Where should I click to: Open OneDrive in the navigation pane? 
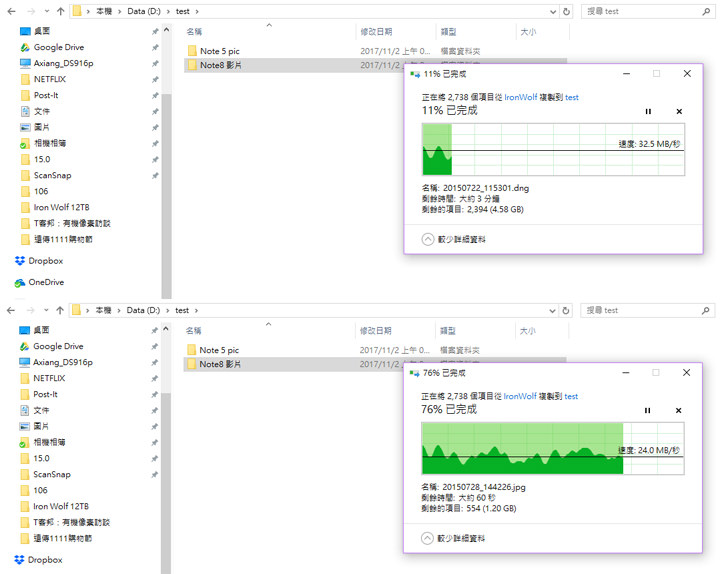tap(45, 282)
